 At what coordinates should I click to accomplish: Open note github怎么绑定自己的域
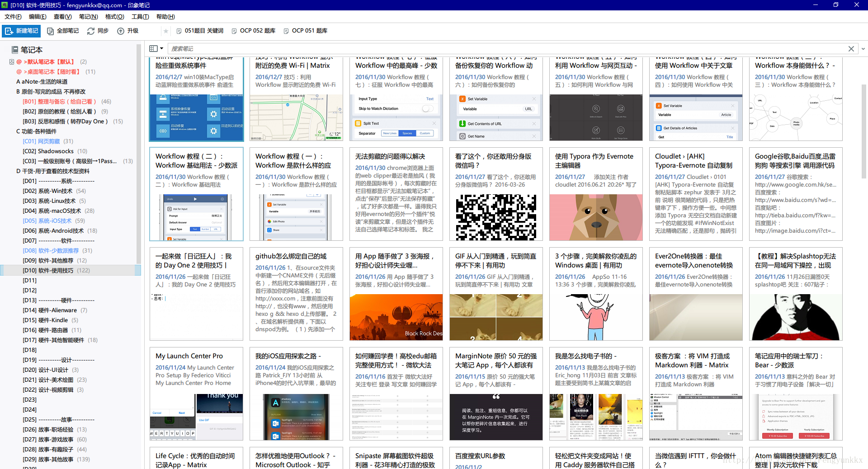click(x=296, y=294)
